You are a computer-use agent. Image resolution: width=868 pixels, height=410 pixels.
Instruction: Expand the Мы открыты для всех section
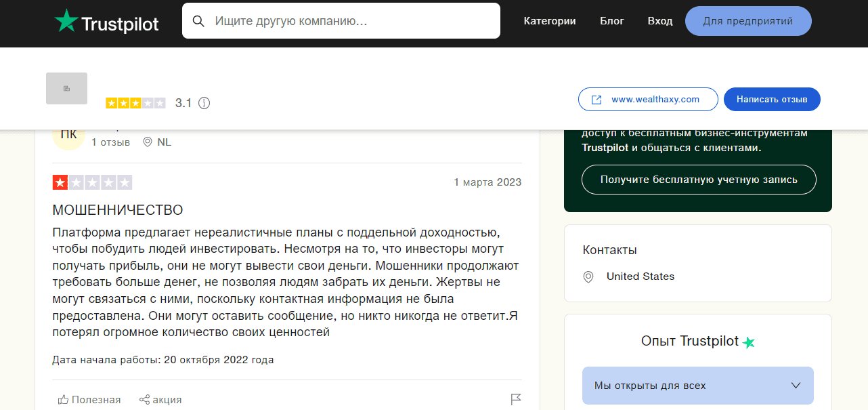point(697,386)
